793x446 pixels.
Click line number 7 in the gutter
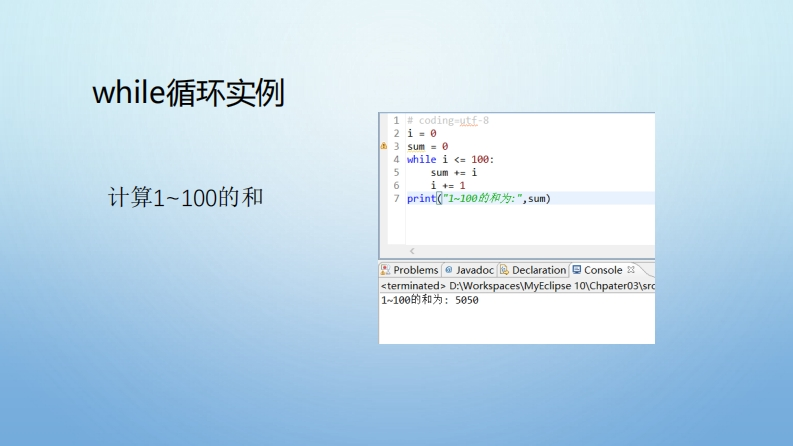coord(396,199)
